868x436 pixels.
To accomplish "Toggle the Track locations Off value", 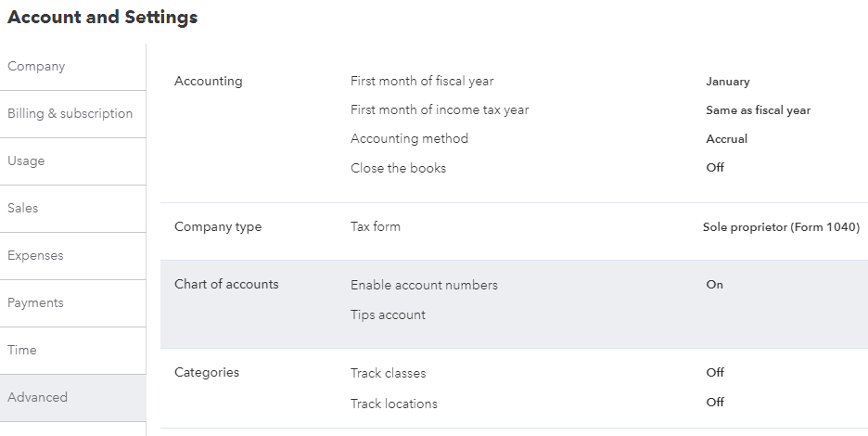I will click(715, 403).
